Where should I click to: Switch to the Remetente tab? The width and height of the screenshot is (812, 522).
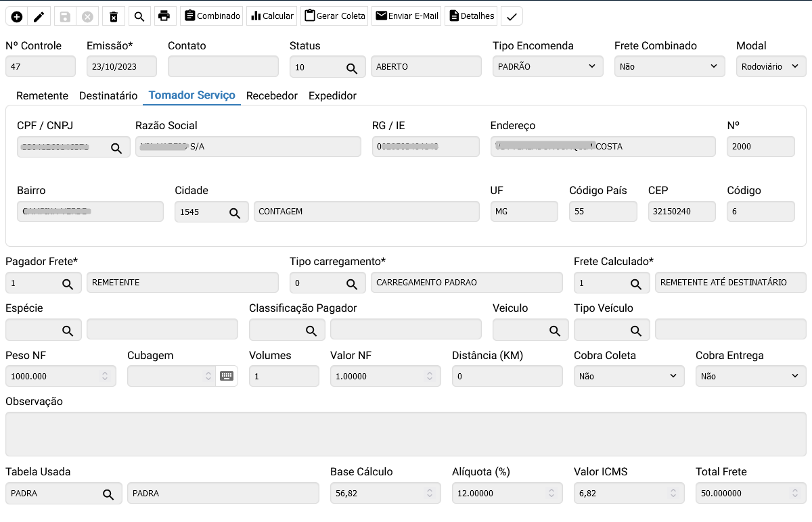click(x=42, y=96)
